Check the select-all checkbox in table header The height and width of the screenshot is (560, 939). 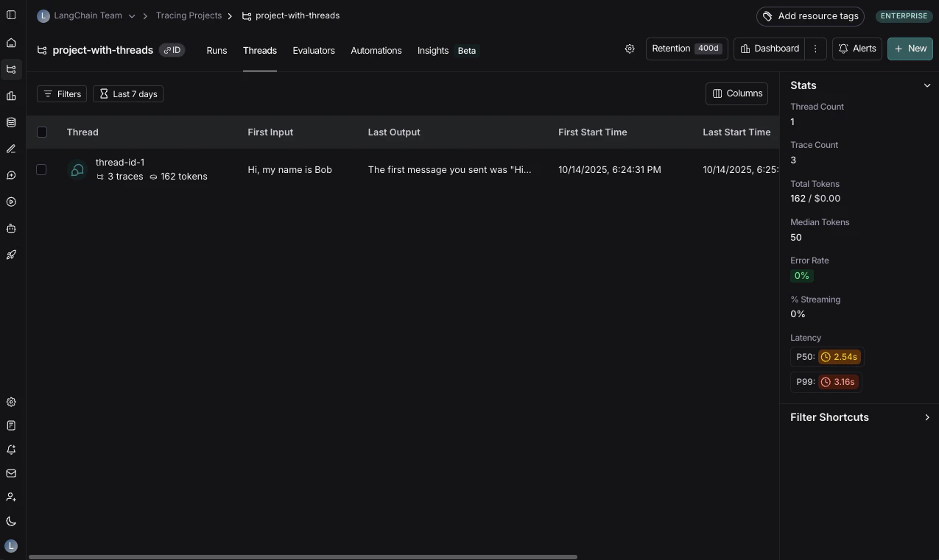(x=42, y=132)
